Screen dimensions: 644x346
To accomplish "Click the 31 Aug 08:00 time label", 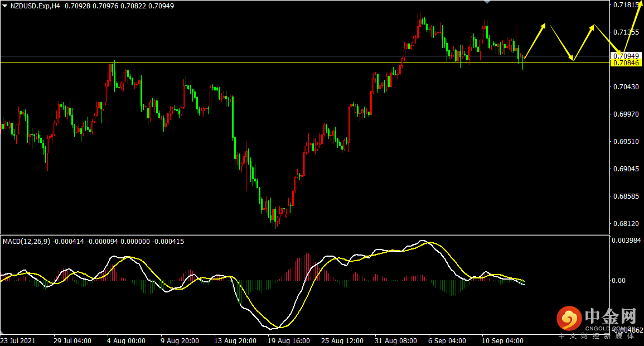I will tap(395, 341).
